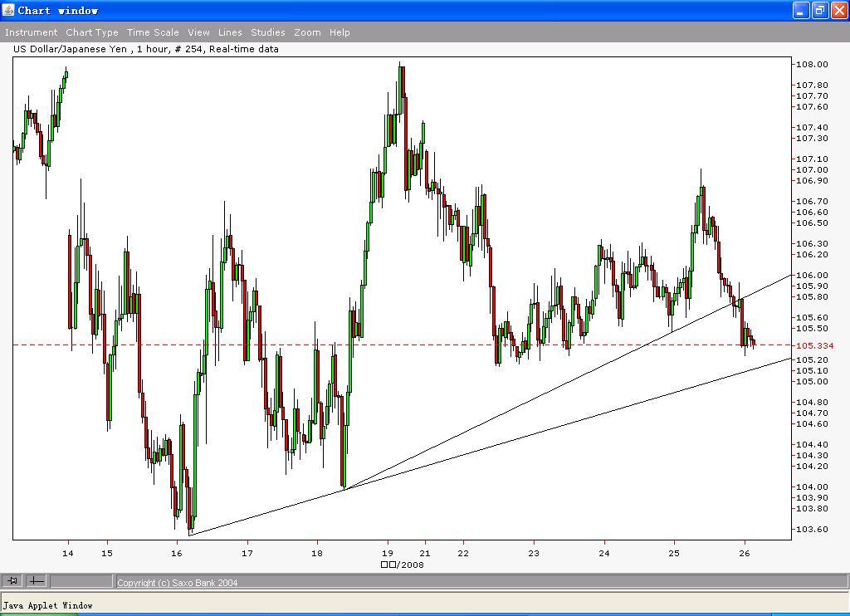
Task: Click the date label 24 on time axis
Action: (604, 553)
